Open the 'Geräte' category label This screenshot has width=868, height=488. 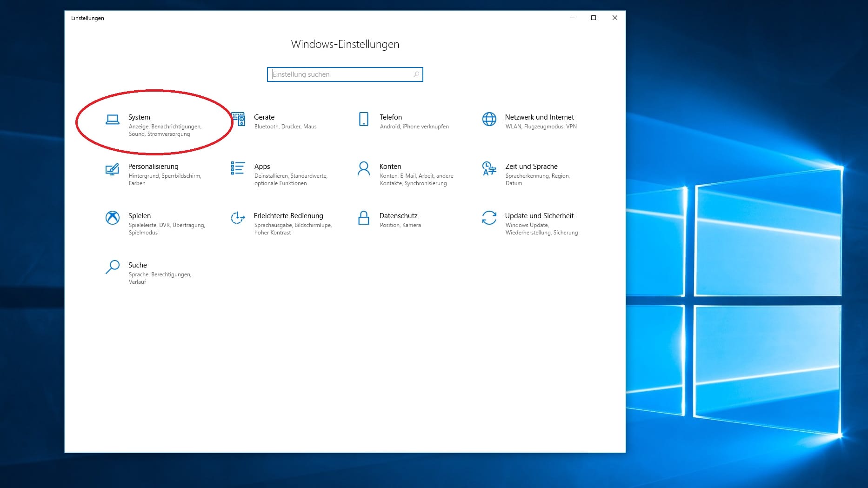coord(264,117)
